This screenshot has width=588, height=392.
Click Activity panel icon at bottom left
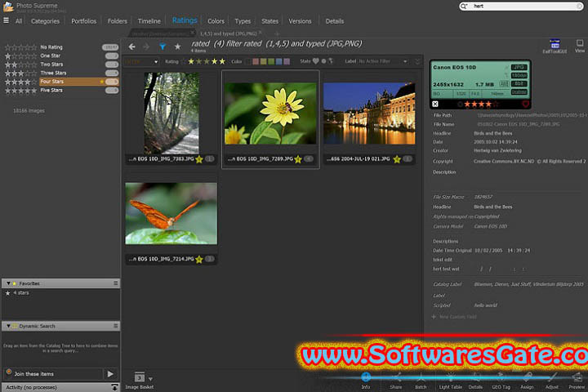pyautogui.click(x=114, y=387)
